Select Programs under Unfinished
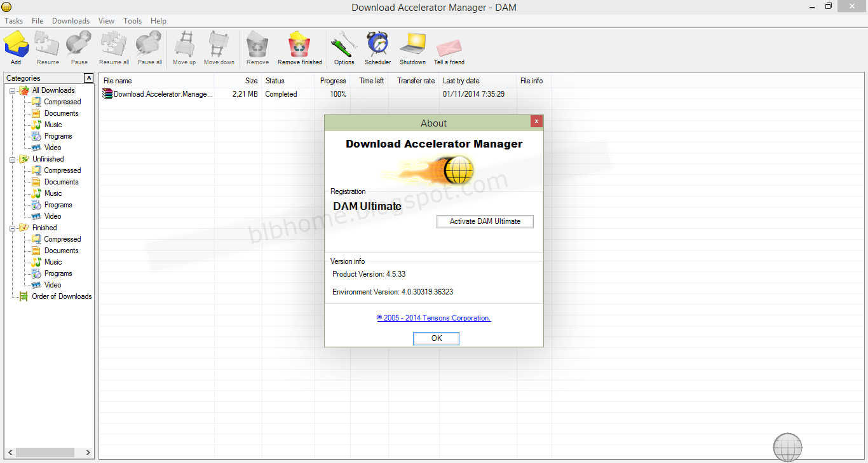This screenshot has width=868, height=463. tap(58, 205)
